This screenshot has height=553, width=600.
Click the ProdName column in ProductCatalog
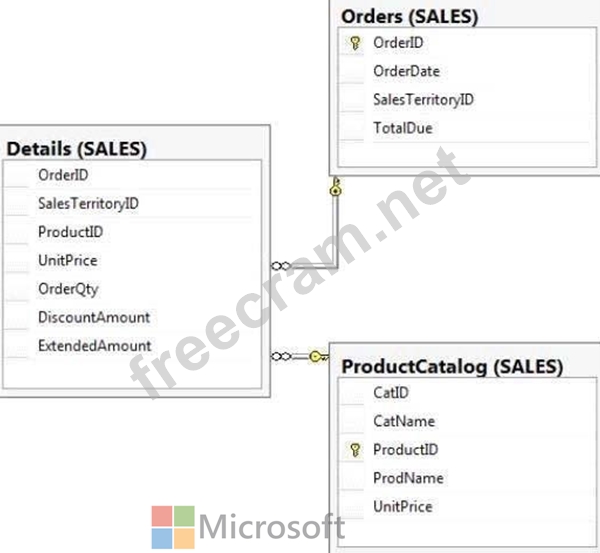coord(467,478)
